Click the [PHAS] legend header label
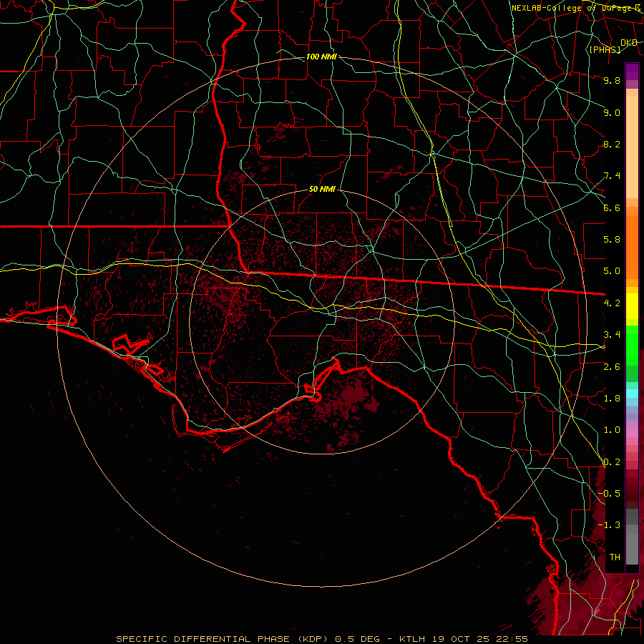The height and width of the screenshot is (644, 644). pyautogui.click(x=605, y=50)
